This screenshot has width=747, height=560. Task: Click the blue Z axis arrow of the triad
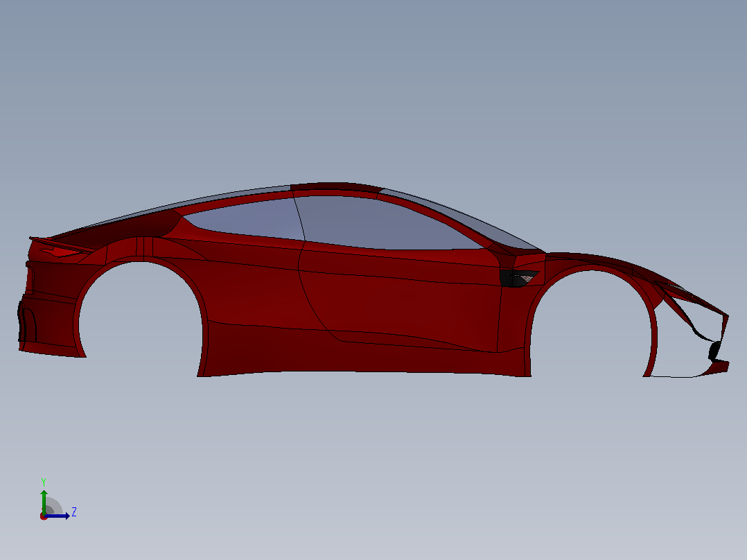pos(57,516)
